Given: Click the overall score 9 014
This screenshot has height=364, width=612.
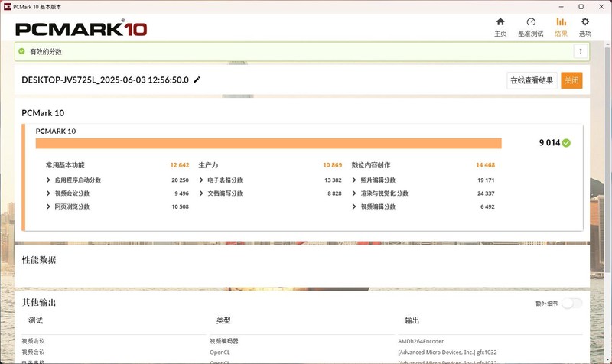Looking at the screenshot, I should pyautogui.click(x=549, y=143).
